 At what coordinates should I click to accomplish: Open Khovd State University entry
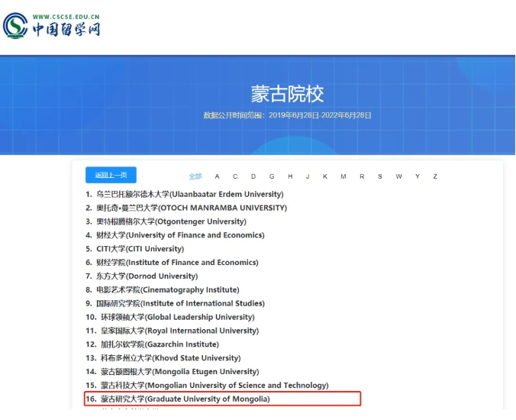point(163,358)
